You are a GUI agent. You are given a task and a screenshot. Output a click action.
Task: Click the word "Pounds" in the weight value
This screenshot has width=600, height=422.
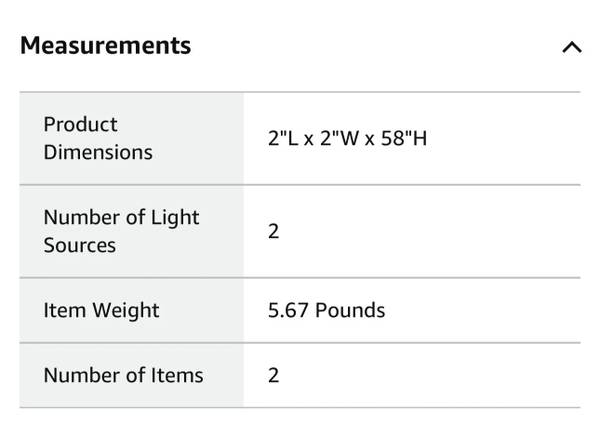pos(350,310)
